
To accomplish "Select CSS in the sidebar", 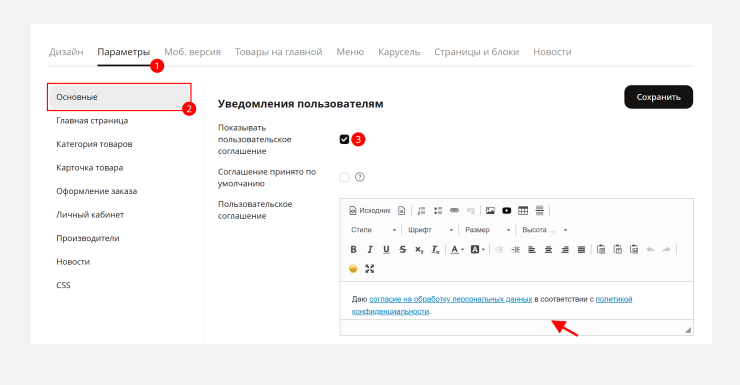I will pyautogui.click(x=63, y=285).
